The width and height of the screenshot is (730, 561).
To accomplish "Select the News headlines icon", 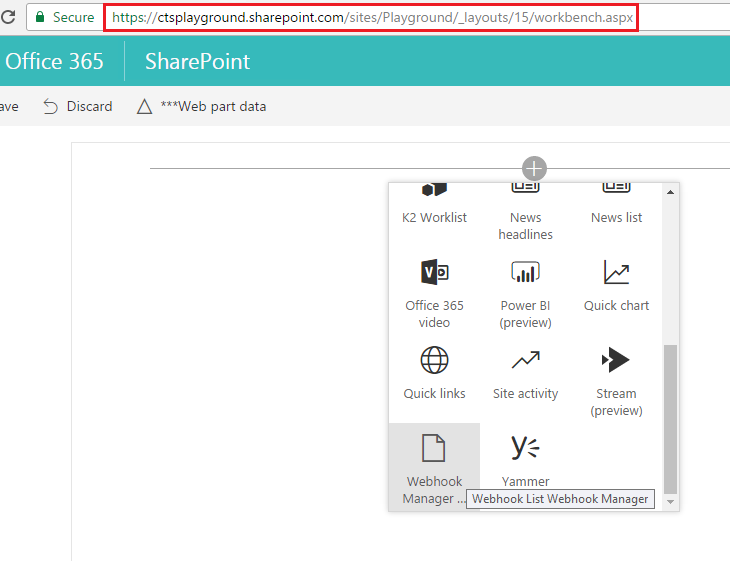I will coord(526,188).
